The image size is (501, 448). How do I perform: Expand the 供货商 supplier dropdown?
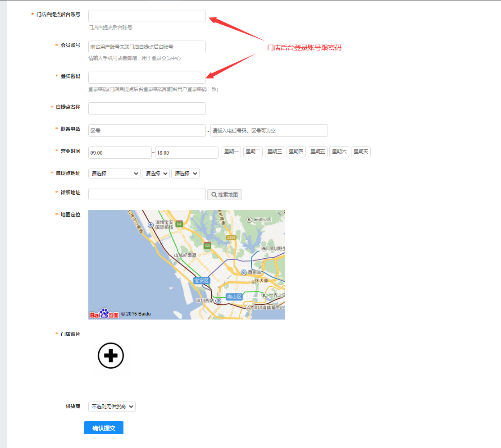tap(112, 407)
